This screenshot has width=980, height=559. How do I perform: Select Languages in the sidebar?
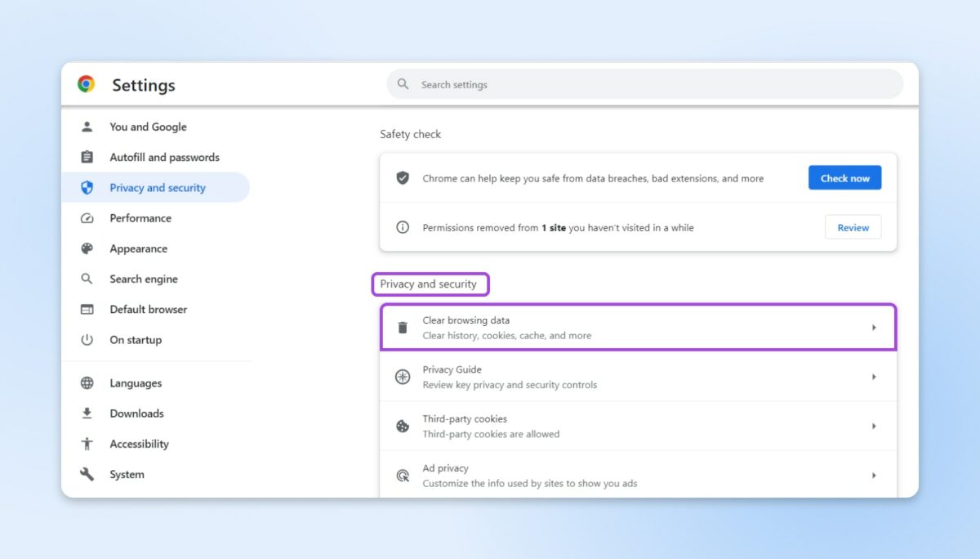point(136,383)
